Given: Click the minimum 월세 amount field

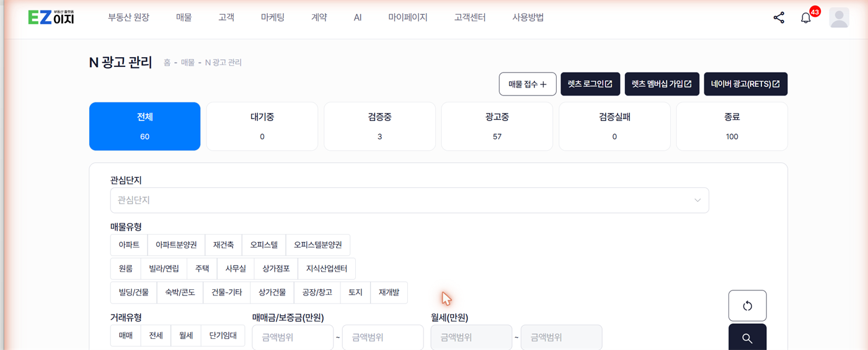Looking at the screenshot, I should click(471, 338).
